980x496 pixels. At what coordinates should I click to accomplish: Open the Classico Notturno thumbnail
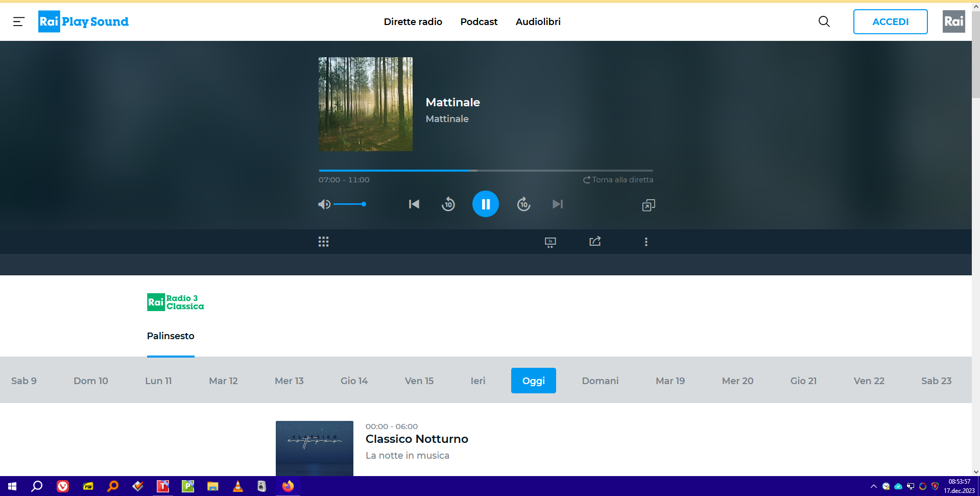tap(315, 448)
